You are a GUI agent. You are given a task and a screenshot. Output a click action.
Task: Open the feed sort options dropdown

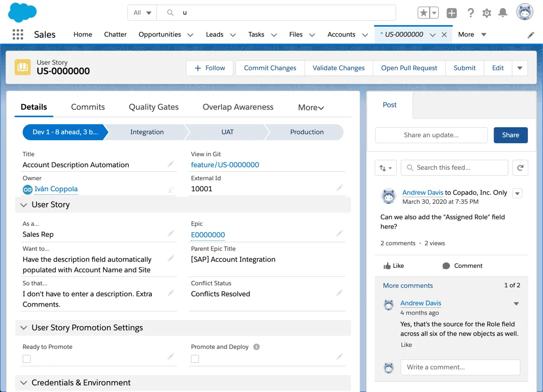(385, 168)
